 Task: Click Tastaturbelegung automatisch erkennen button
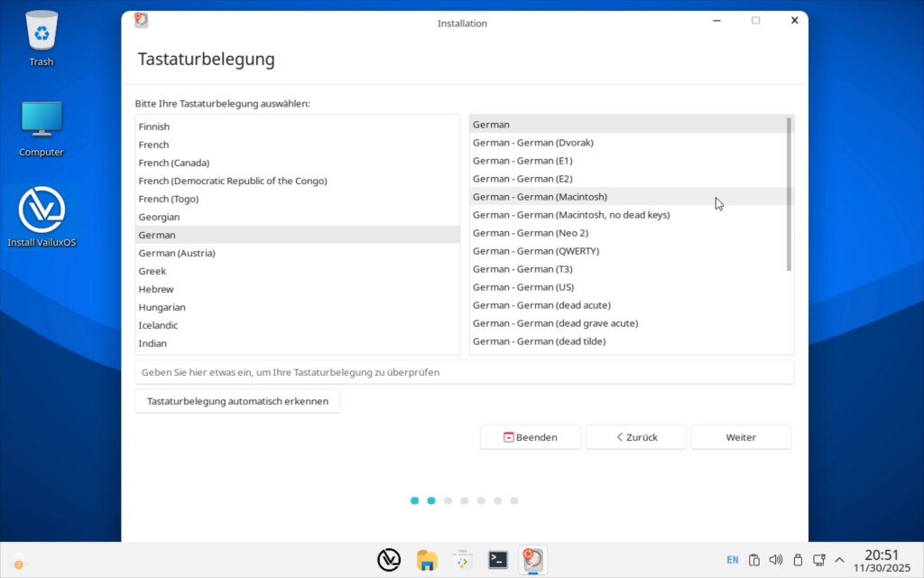(237, 401)
